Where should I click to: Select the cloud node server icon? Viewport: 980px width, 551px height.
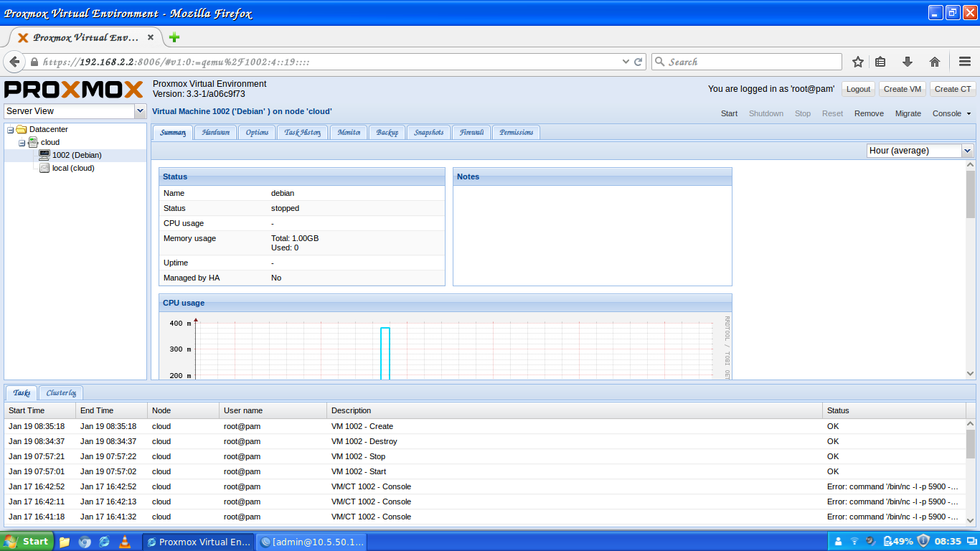(33, 142)
